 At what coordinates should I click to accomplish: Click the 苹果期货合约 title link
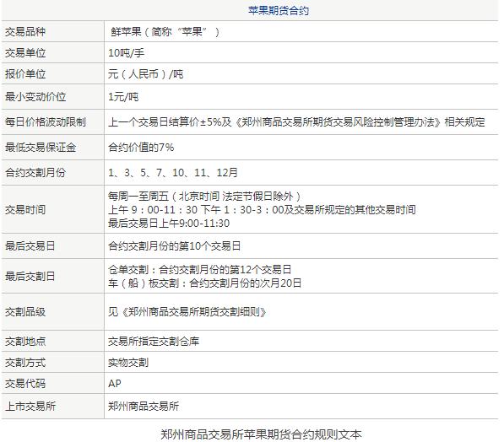tap(279, 11)
